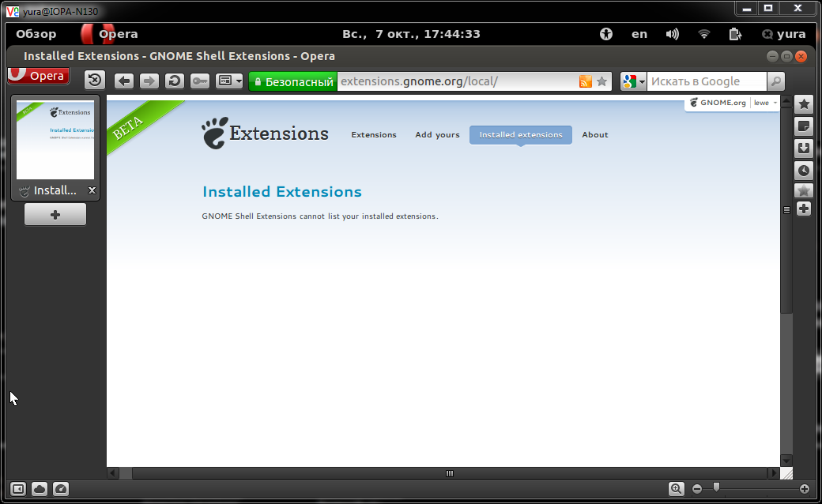Open the About nav link
Screen dimensions: 822x504
(595, 134)
